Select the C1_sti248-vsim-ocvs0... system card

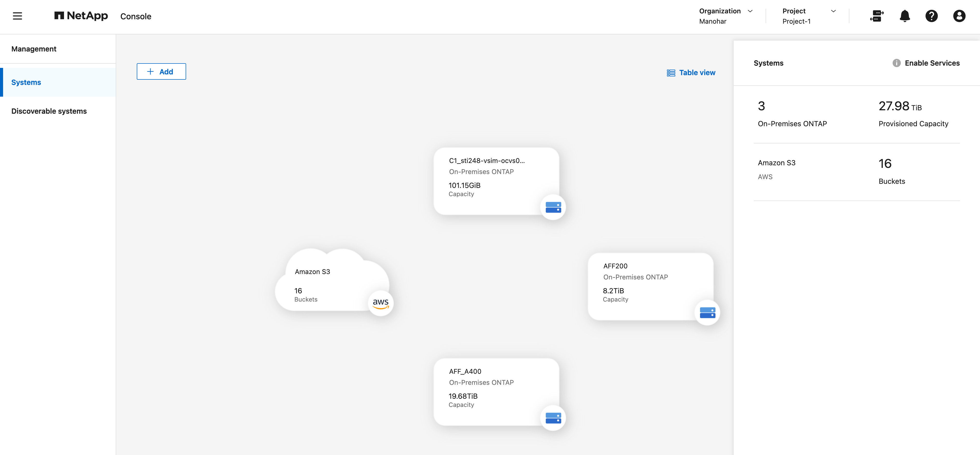pos(496,181)
